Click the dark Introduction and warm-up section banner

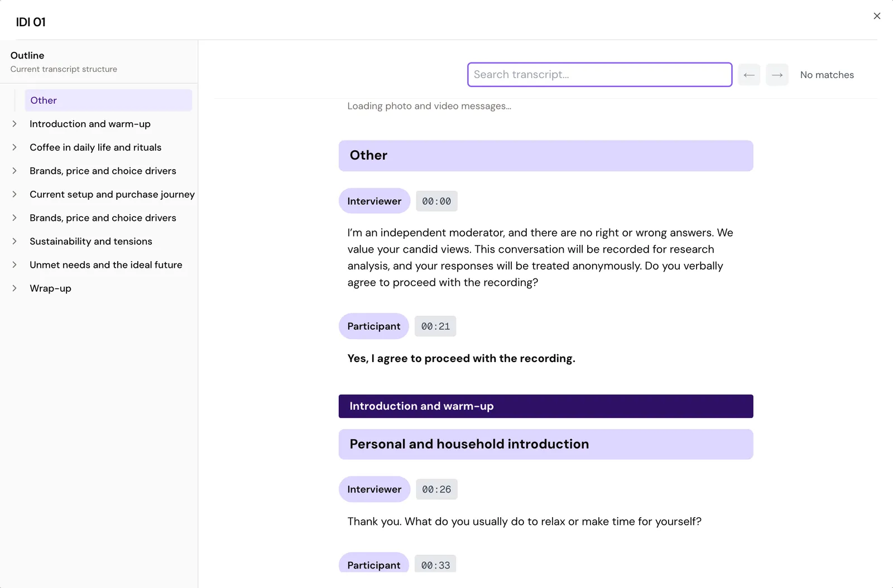(546, 406)
